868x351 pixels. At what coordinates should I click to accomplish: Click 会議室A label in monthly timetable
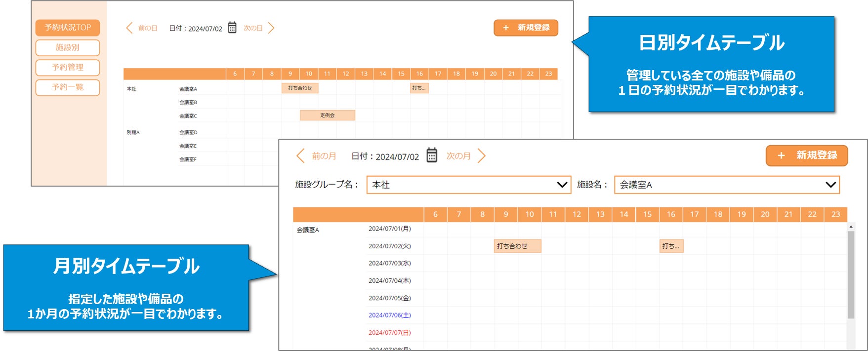(308, 230)
